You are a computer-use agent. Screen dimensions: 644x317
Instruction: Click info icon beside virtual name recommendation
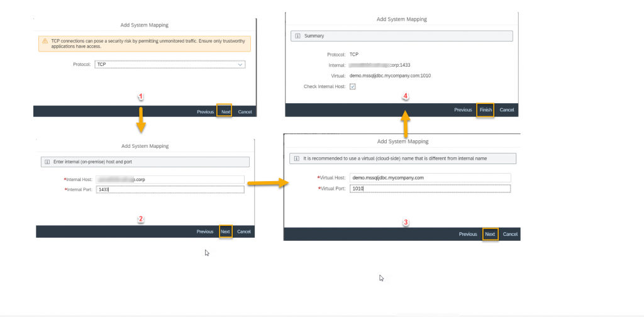point(297,158)
